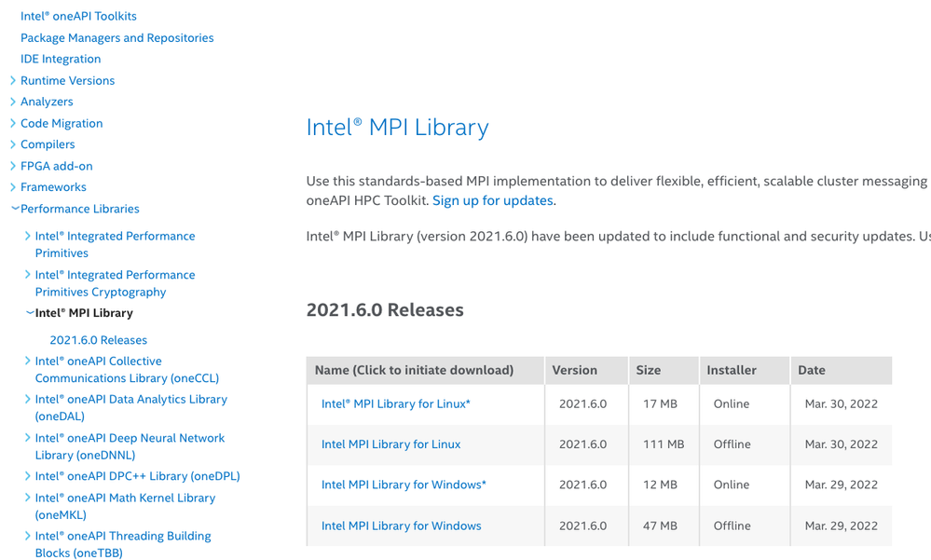Image resolution: width=931 pixels, height=560 pixels.
Task: Expand the Analyzers section chevron
Action: (13, 102)
